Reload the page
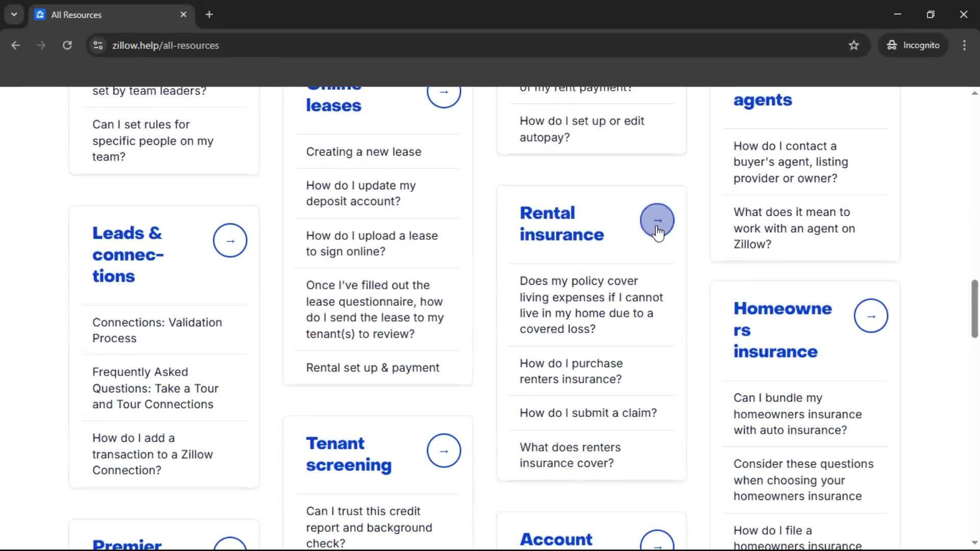Viewport: 980px width, 551px height. (67, 45)
